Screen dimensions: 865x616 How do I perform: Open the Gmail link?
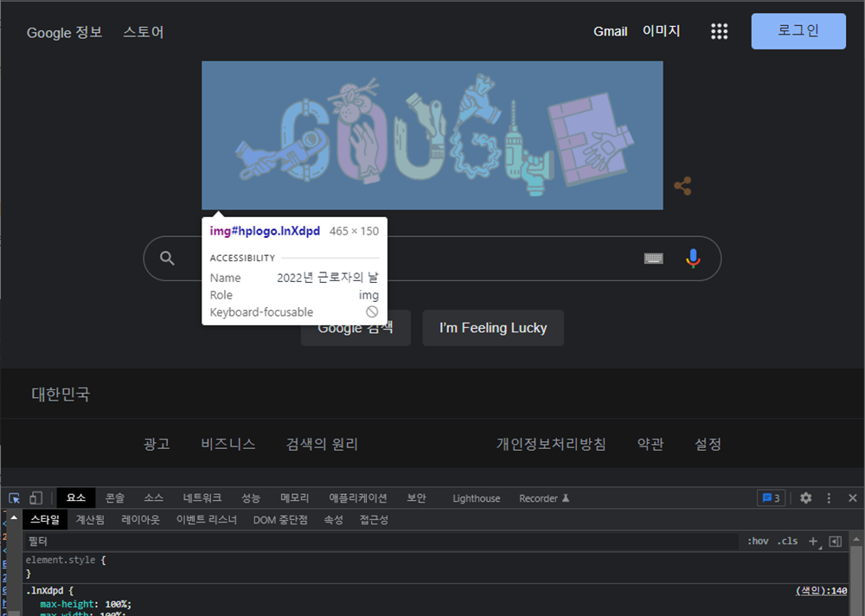pyautogui.click(x=610, y=31)
